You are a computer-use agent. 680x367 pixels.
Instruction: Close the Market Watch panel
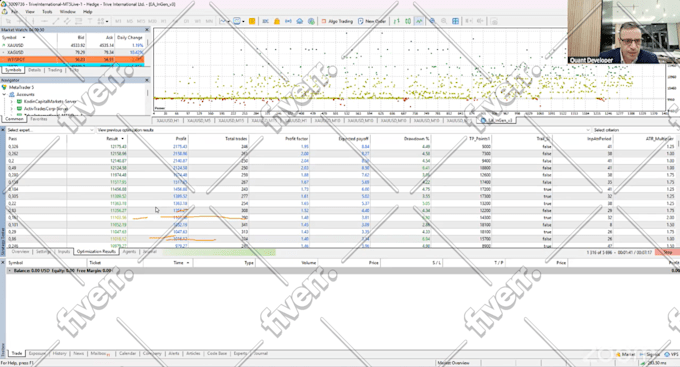click(147, 29)
